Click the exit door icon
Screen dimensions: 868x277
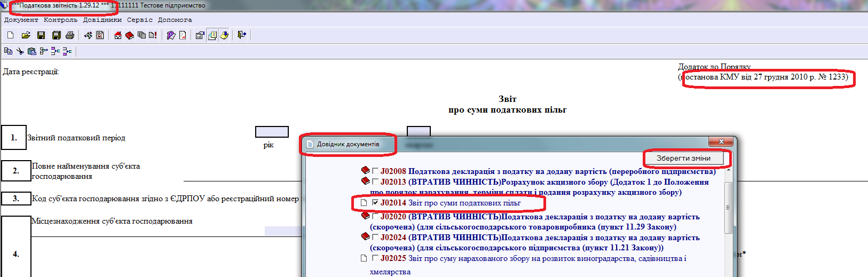tap(242, 35)
